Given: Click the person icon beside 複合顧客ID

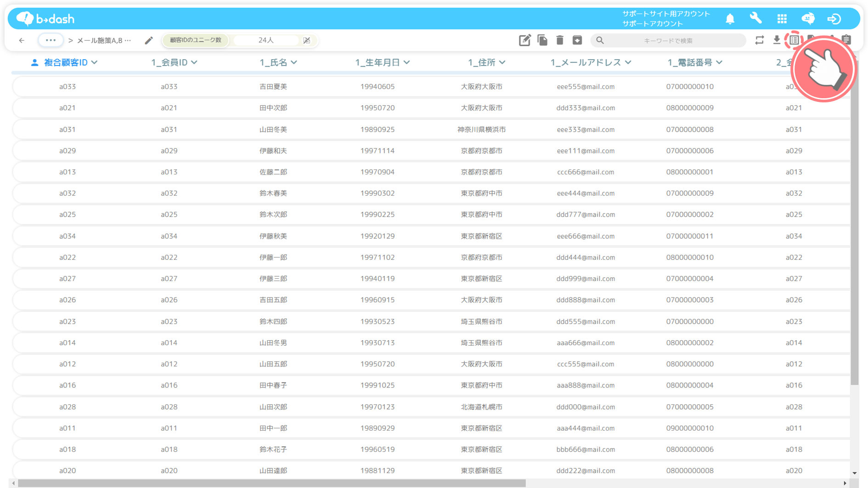Looking at the screenshot, I should (x=34, y=62).
